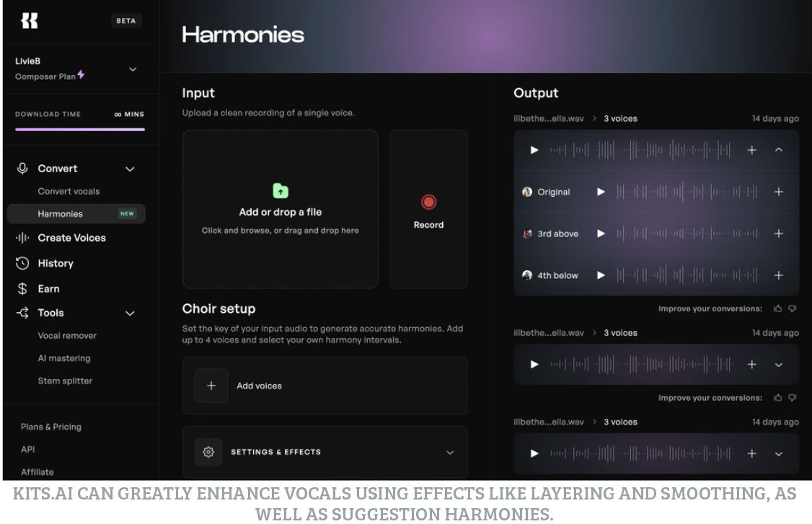This screenshot has height=524, width=812.
Task: Play the 3rd above harmony track
Action: [601, 234]
